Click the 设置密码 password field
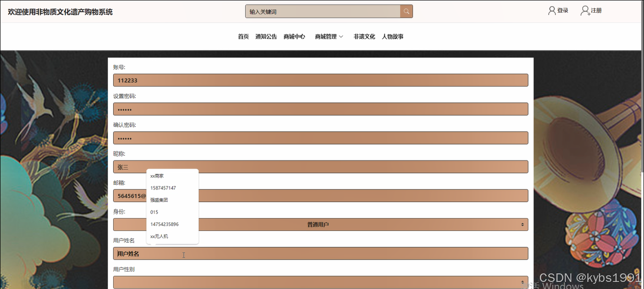This screenshot has height=289, width=644. [x=321, y=109]
